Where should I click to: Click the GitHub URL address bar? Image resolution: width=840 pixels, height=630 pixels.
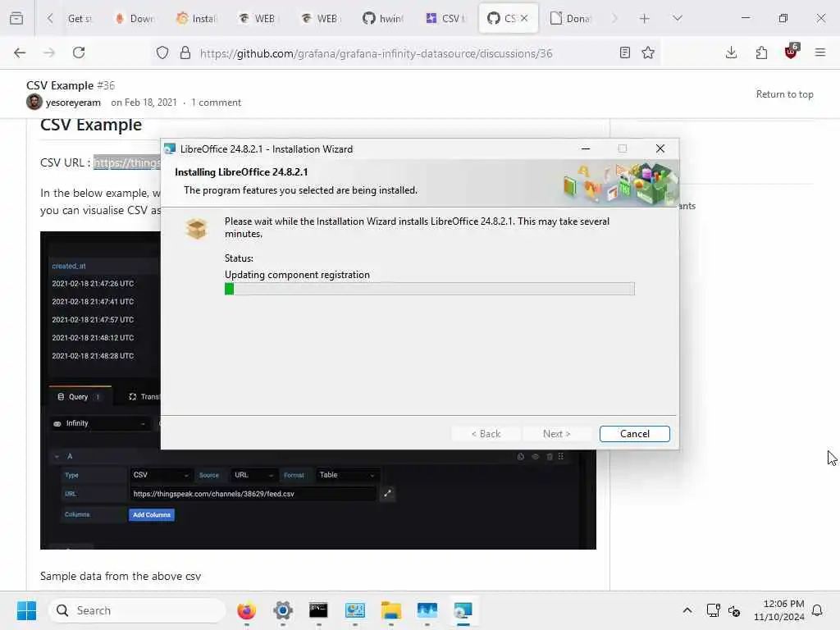coord(376,53)
